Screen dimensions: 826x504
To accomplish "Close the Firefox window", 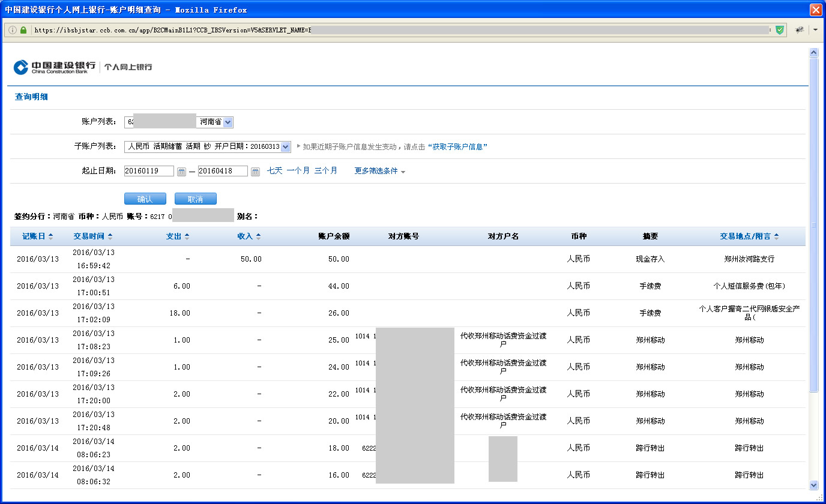I will 815,10.
